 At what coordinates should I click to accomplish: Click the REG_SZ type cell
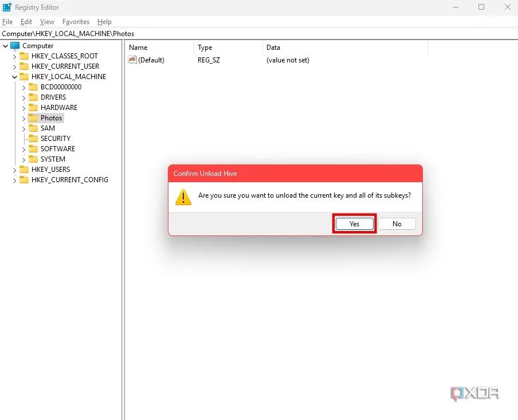[x=209, y=60]
